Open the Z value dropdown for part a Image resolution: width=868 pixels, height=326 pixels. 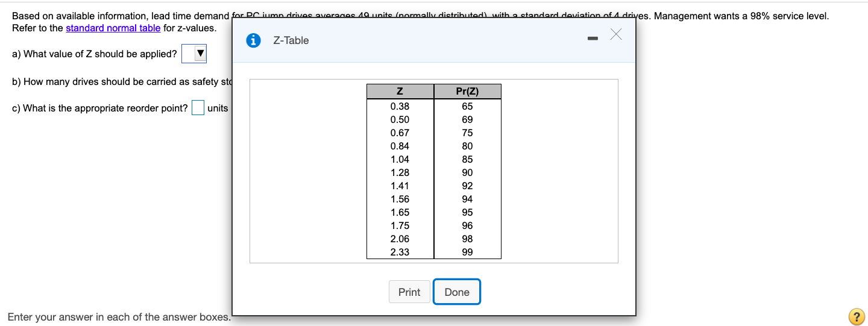tap(195, 54)
